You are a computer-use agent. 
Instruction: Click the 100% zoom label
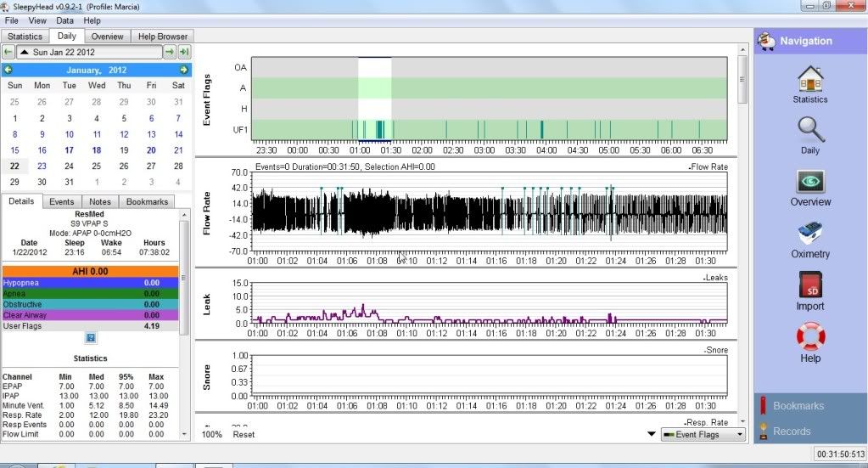point(211,435)
